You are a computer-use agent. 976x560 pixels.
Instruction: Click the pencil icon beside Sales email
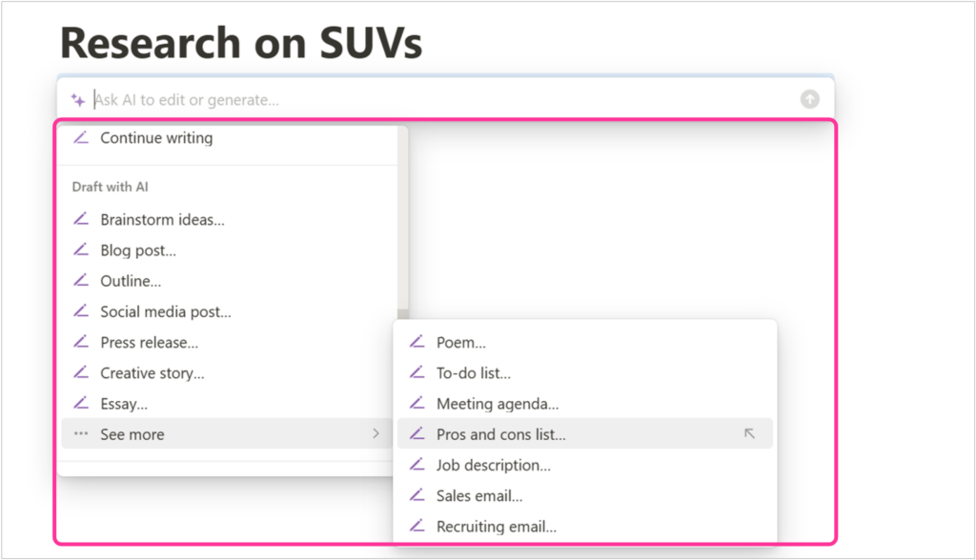click(x=418, y=495)
